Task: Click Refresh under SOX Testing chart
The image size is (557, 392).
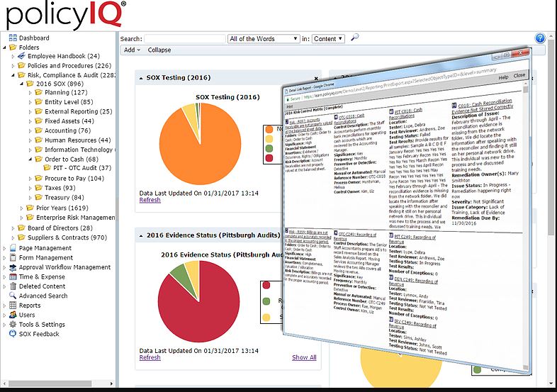Action: click(x=150, y=200)
